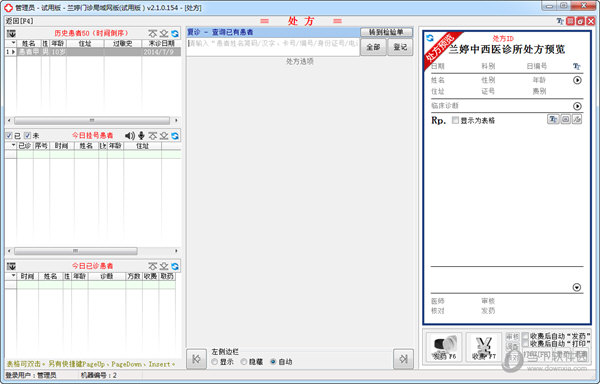Click the font size icon in top toolbar
The height and width of the screenshot is (384, 600).
560,21
